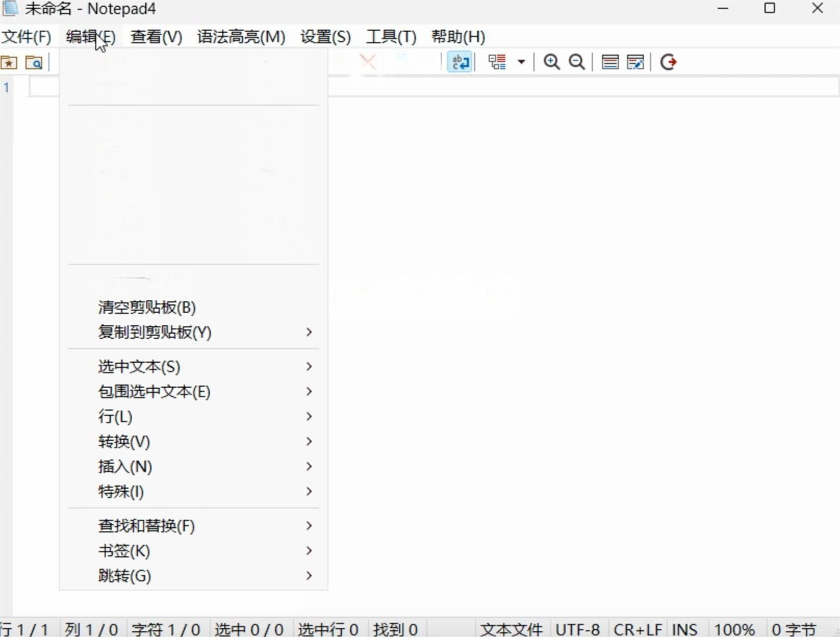Close the open 编辑(E) menu
Viewport: 840px width, 637px height.
(91, 37)
